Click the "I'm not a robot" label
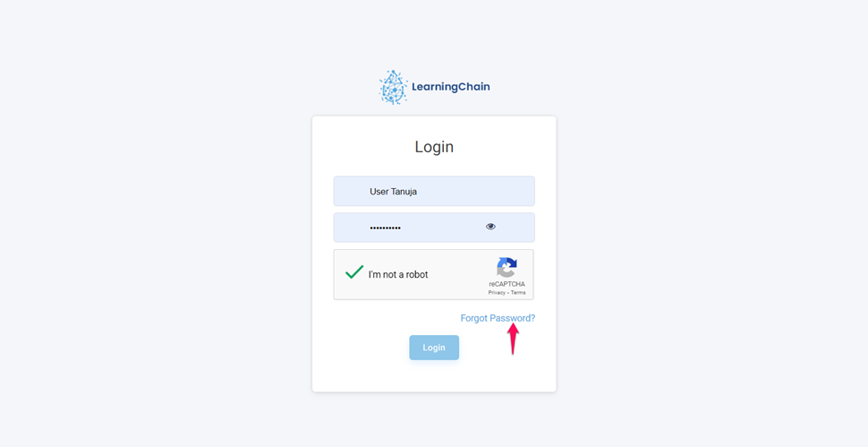 pos(398,275)
